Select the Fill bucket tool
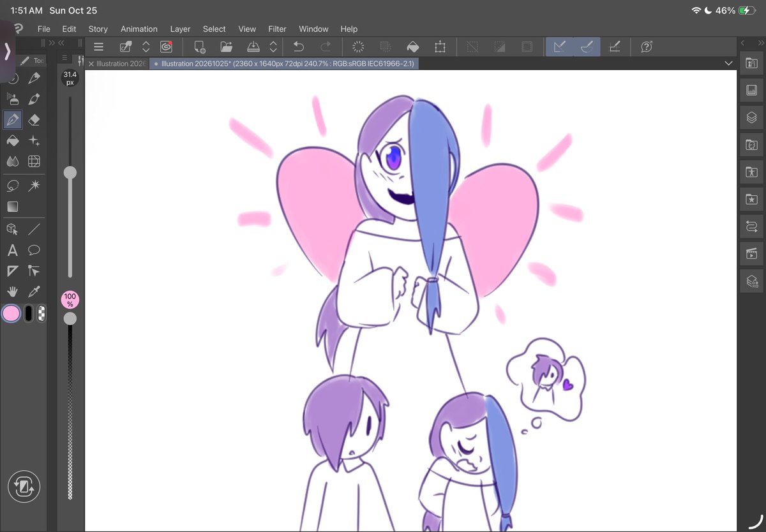 coord(12,140)
